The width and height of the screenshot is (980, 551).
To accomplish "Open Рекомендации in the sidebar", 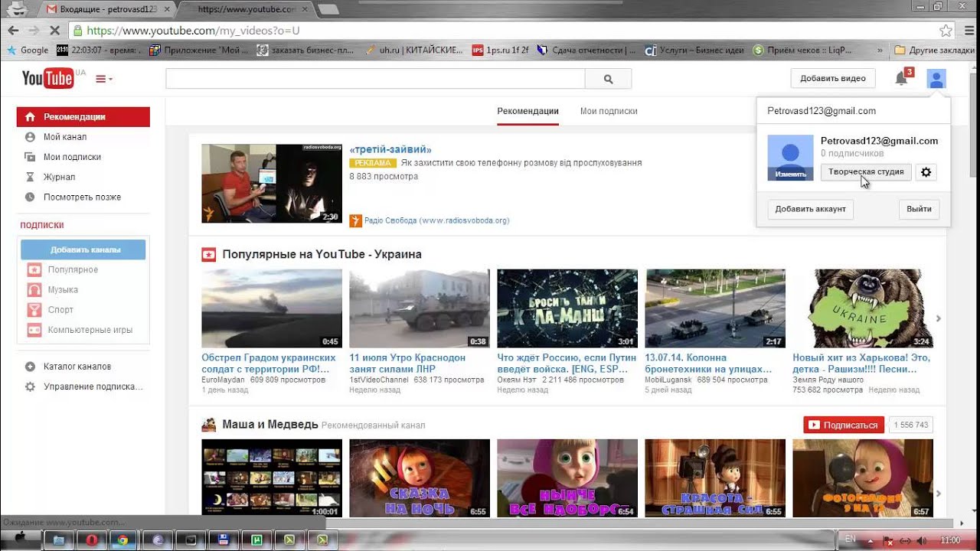I will pyautogui.click(x=83, y=117).
